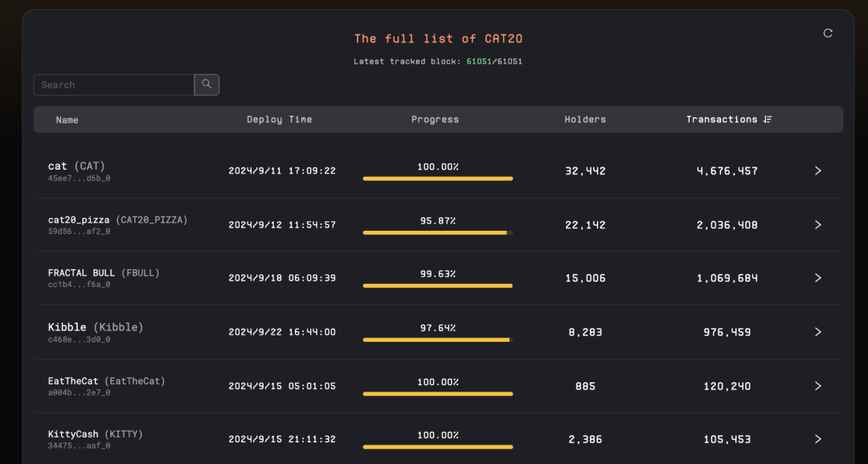Select the FRACTAL BULL (FBULL) token name
Screen dimensions: 868x464
coord(104,273)
